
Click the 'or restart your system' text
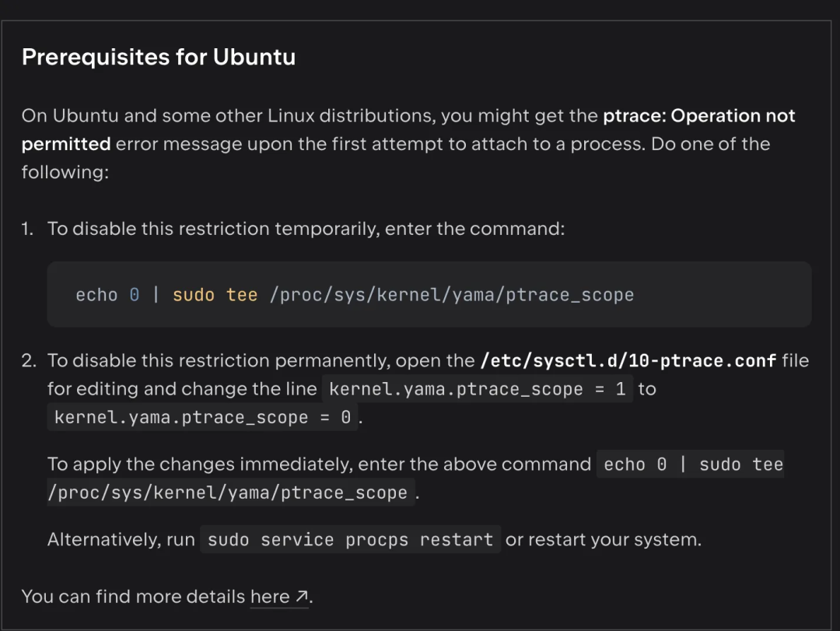tap(603, 540)
